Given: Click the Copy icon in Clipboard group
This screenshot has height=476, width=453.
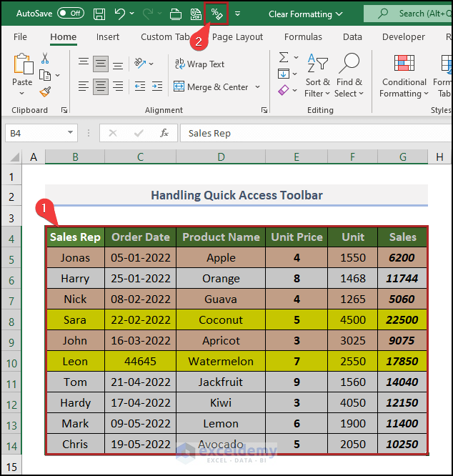Looking at the screenshot, I should tap(45, 75).
